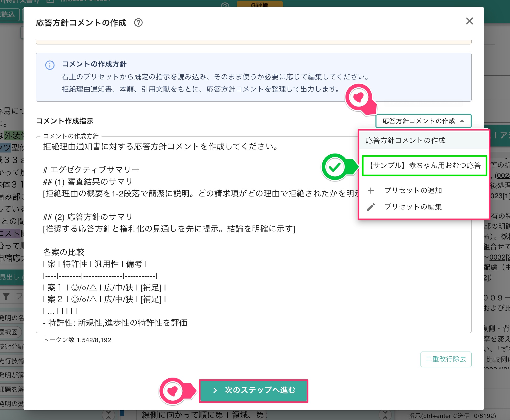510x420 pixels.
Task: Click the info icon in コメントの作成方針 box
Action: click(x=50, y=65)
